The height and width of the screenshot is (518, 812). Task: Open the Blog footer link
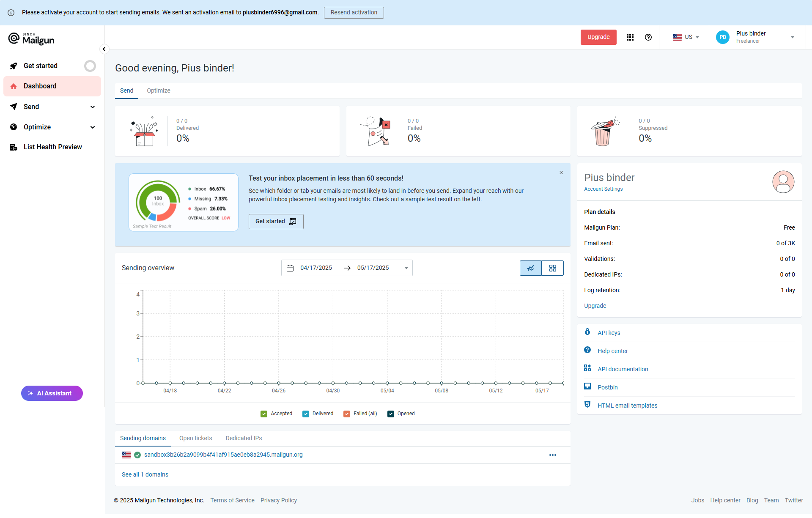(x=752, y=501)
